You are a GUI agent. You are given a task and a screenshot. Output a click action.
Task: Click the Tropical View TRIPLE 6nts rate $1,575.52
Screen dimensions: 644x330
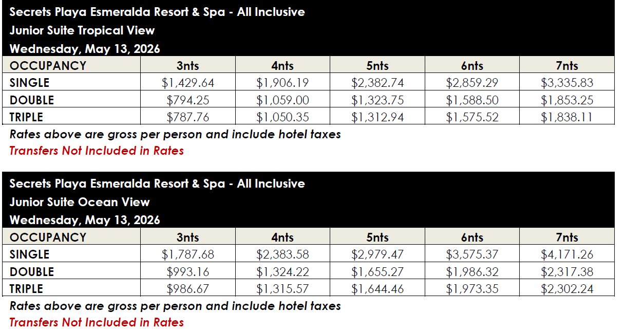click(x=472, y=117)
